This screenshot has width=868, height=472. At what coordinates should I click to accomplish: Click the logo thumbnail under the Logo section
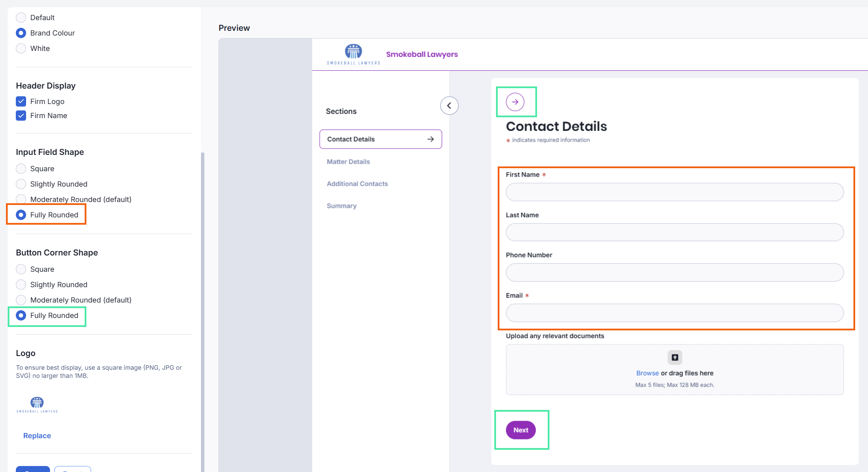pos(37,404)
